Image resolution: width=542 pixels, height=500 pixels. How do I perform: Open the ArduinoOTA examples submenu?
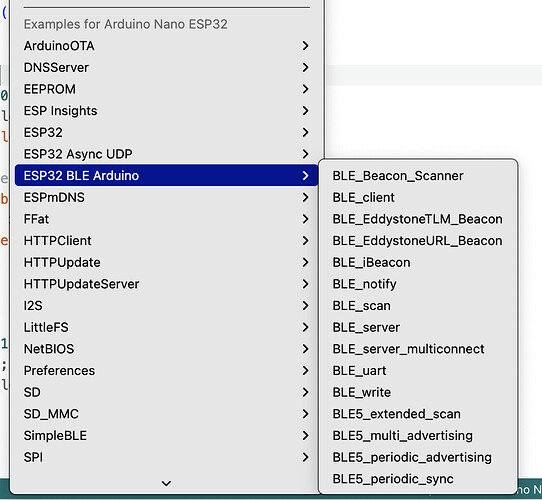(166, 46)
